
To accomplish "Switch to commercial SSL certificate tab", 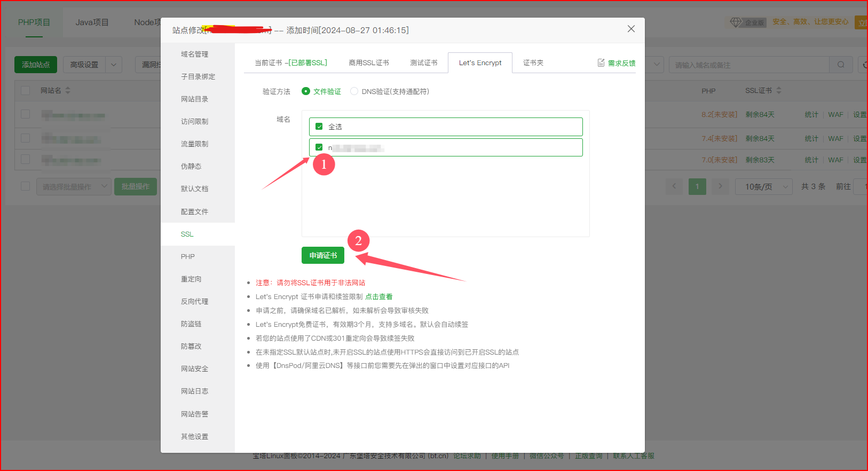I will coord(369,63).
